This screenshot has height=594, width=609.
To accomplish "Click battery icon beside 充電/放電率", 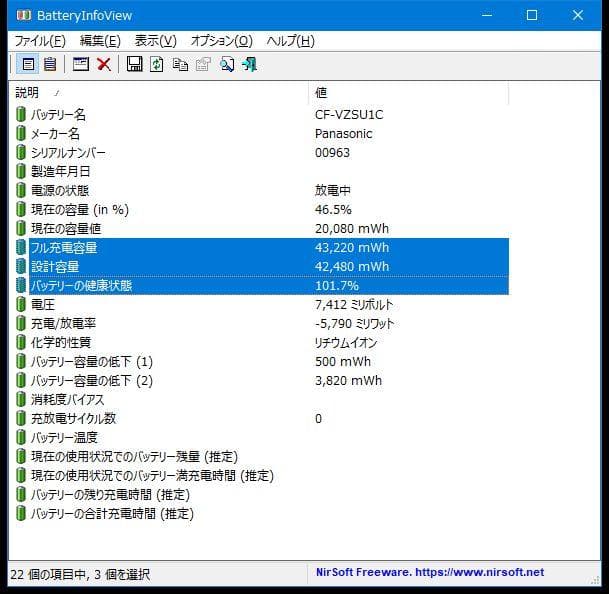I will tap(21, 324).
